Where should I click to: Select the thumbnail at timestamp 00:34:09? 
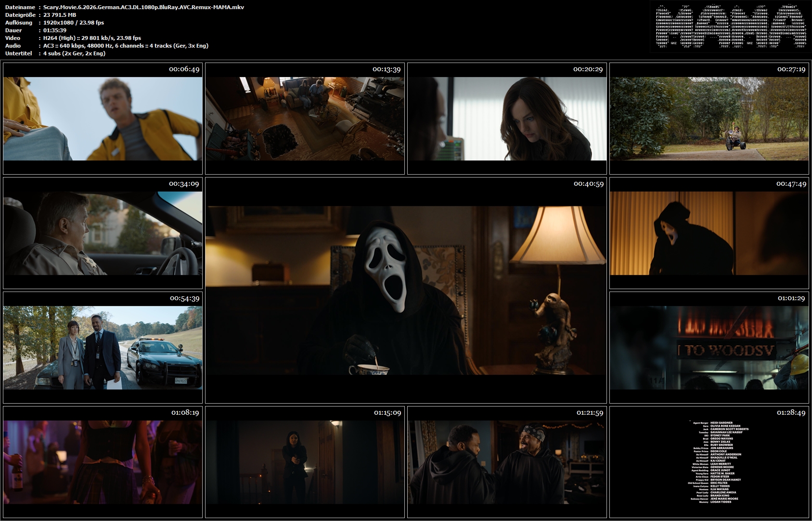103,233
